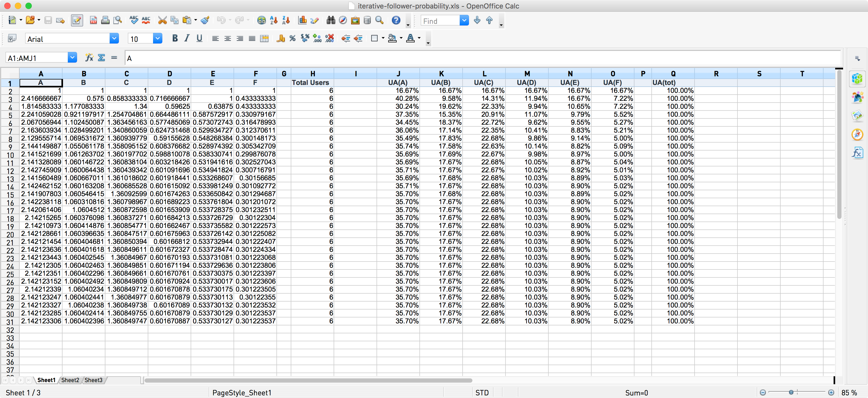This screenshot has height=398, width=868.
Task: Click the Sum sigma icon
Action: [x=101, y=58]
